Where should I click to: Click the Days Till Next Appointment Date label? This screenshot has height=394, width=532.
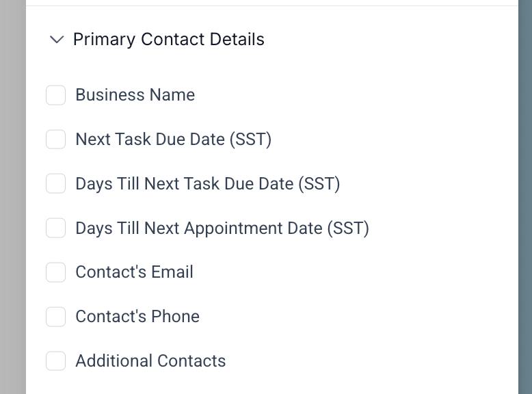tap(222, 228)
